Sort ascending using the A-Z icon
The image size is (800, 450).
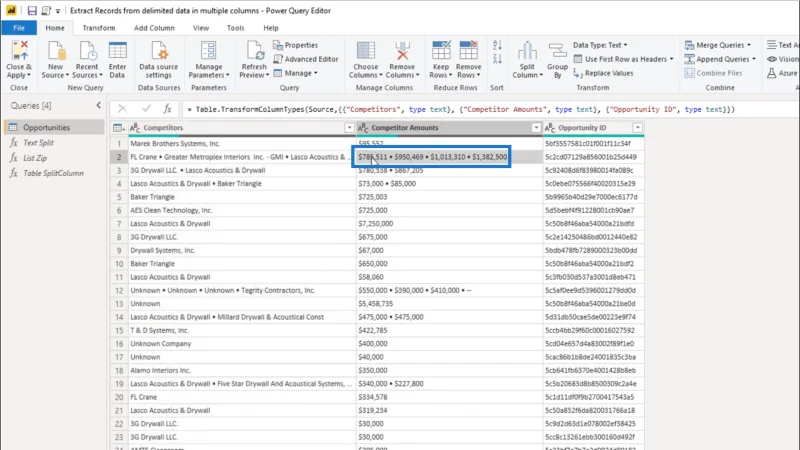click(x=497, y=45)
